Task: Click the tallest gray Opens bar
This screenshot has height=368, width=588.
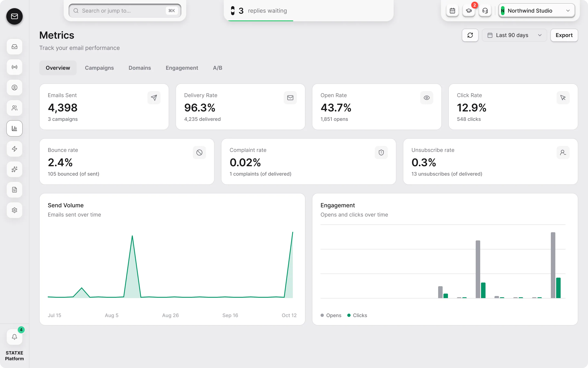Action: [x=553, y=265]
